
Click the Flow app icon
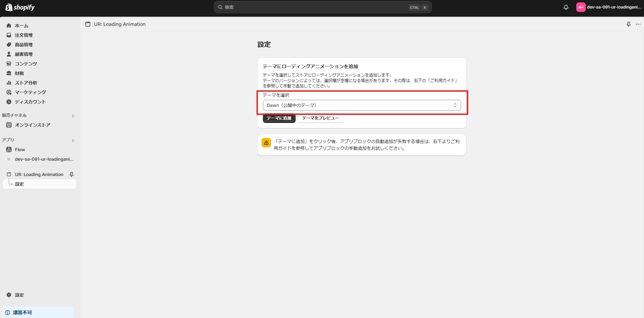tap(9, 149)
